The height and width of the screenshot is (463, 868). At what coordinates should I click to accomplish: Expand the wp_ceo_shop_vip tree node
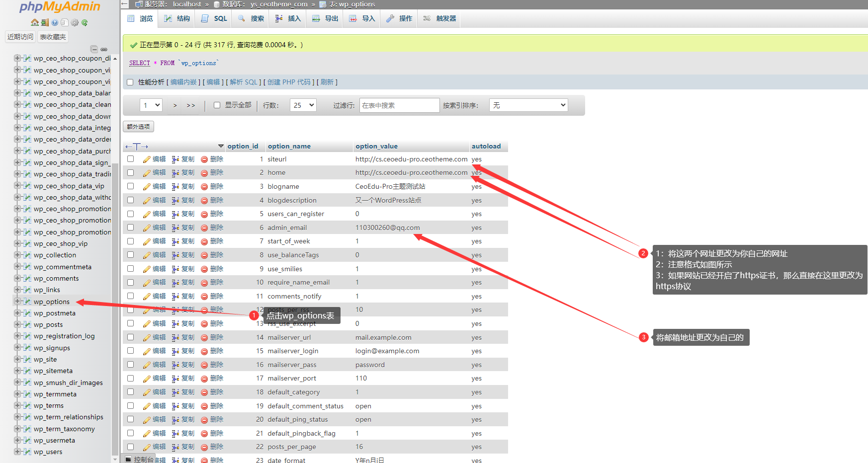tap(17, 243)
